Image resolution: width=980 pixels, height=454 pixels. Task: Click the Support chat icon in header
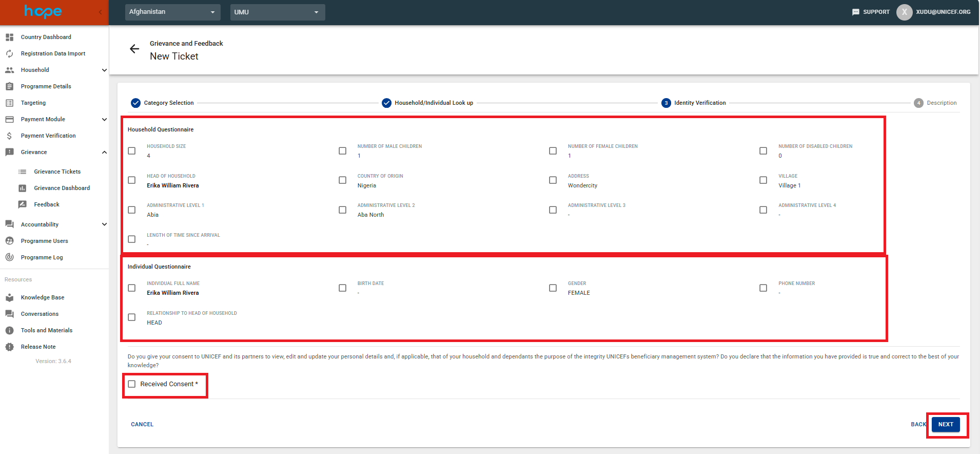[x=855, y=12]
